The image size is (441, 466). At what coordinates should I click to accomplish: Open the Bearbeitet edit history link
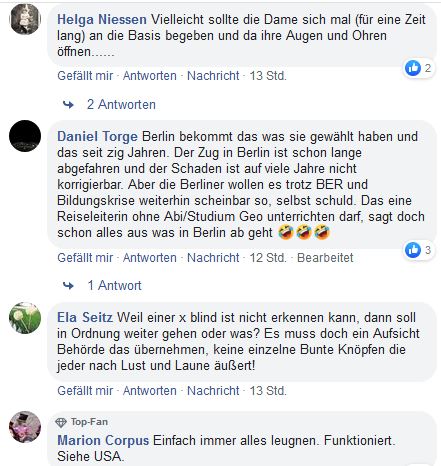tap(325, 258)
